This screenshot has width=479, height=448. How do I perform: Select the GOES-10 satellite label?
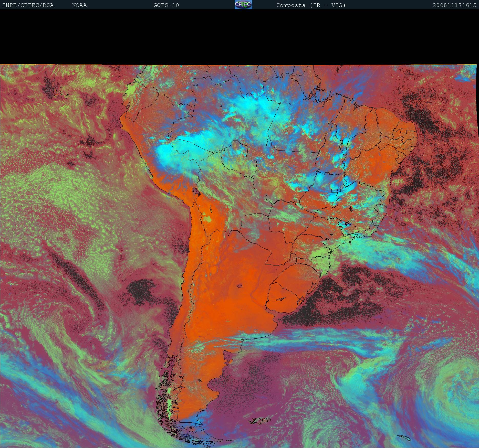point(166,5)
